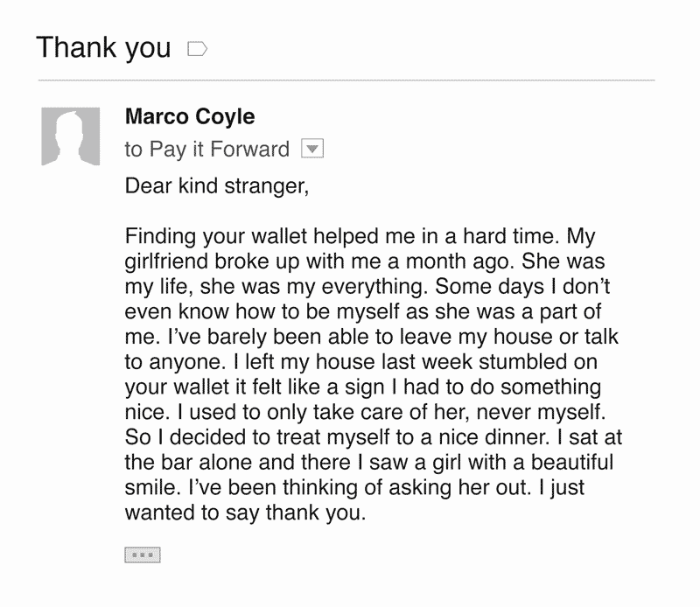Click the line starting "your wallet it felt"
Viewport: 700px width, 607px height.
[363, 387]
